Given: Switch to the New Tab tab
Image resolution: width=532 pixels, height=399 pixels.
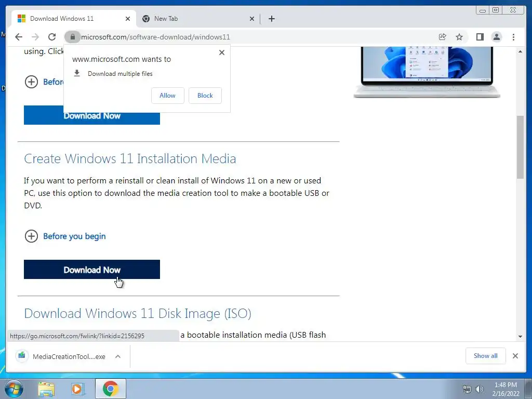Looking at the screenshot, I should coord(198,19).
